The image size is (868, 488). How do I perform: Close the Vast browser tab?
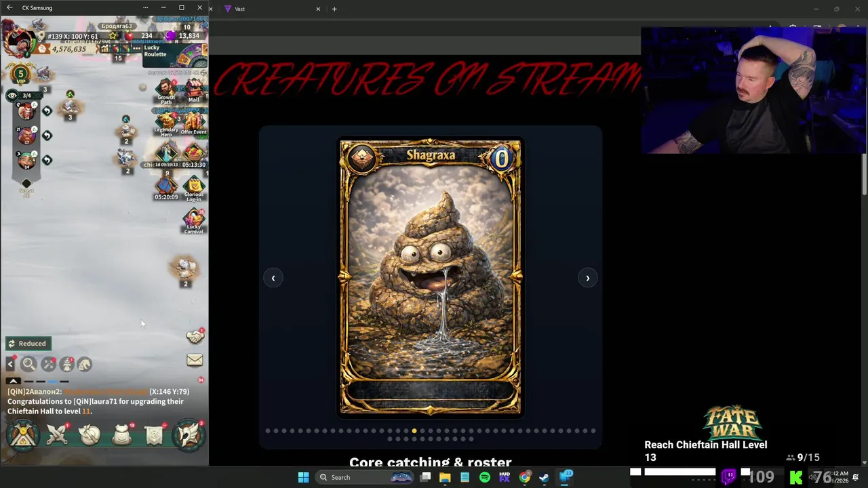pos(318,9)
